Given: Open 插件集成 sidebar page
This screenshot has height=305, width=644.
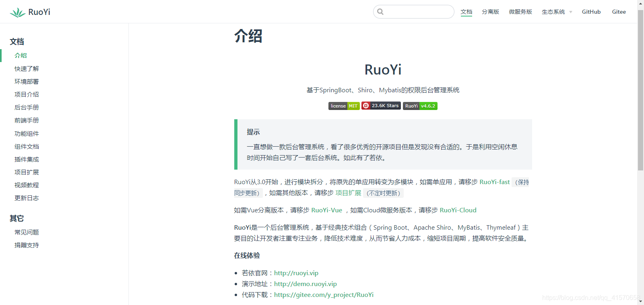Looking at the screenshot, I should click(x=27, y=160).
